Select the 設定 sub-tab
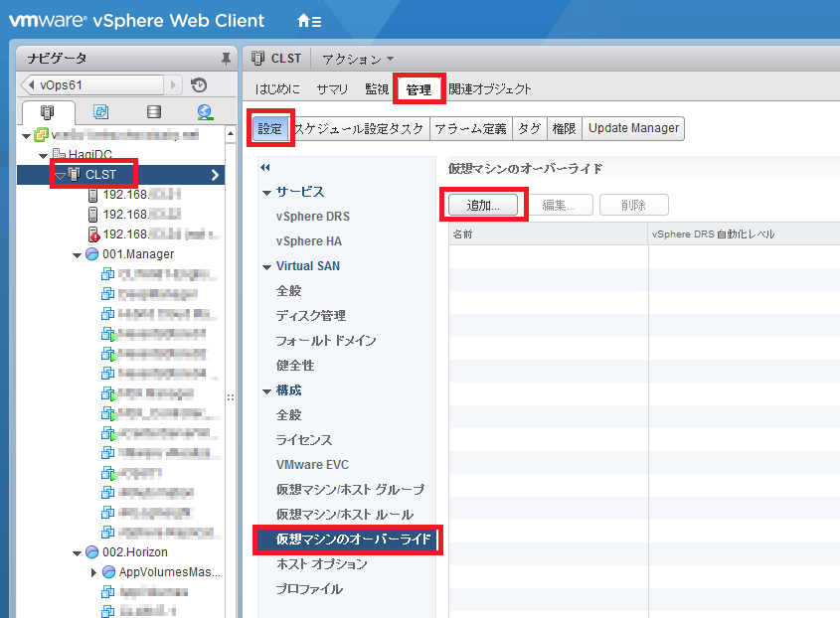 click(270, 128)
